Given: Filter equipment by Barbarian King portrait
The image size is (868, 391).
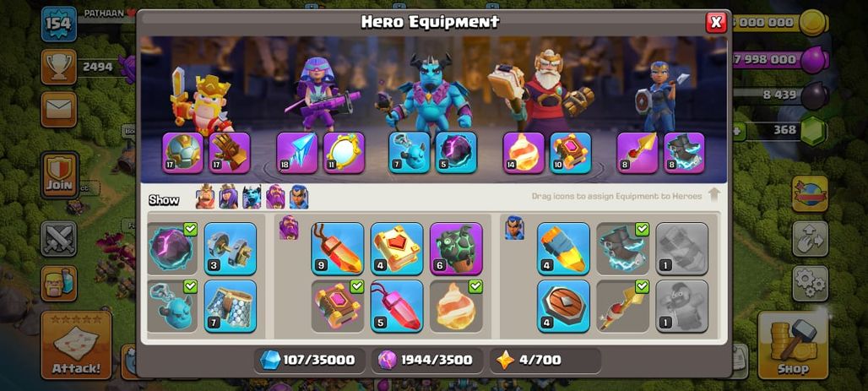Looking at the screenshot, I should coord(205,197).
